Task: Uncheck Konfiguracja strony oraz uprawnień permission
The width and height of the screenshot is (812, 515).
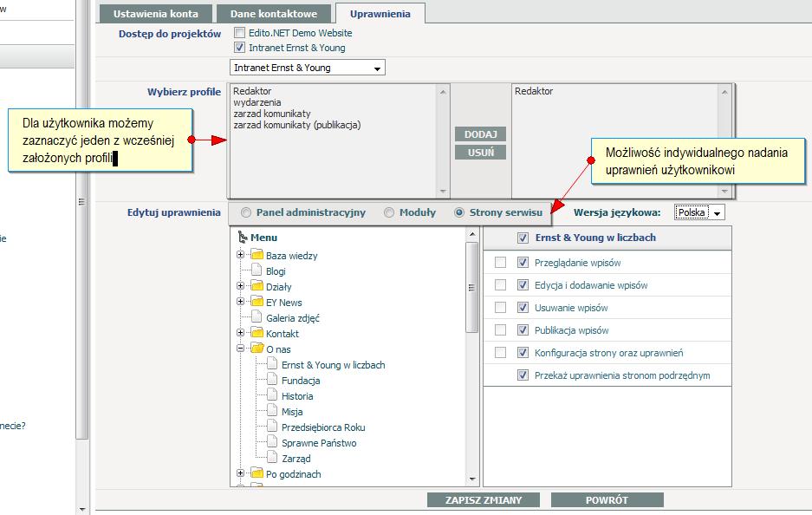Action: point(523,353)
